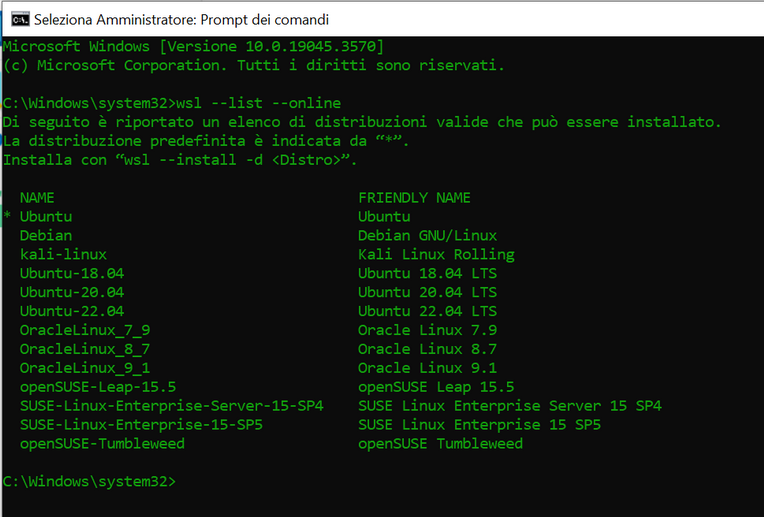This screenshot has width=764, height=517.
Task: Click the 'Kali Linux Rolling' friendly name
Action: pos(437,254)
